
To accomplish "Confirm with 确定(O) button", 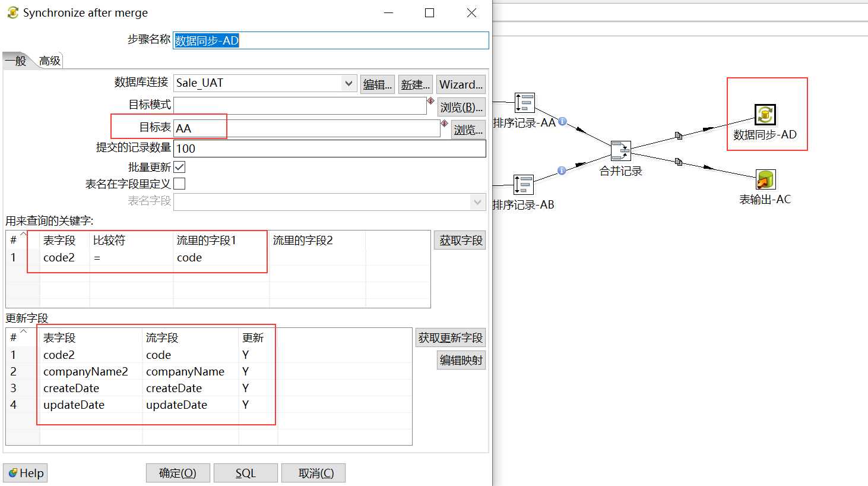I will [178, 473].
